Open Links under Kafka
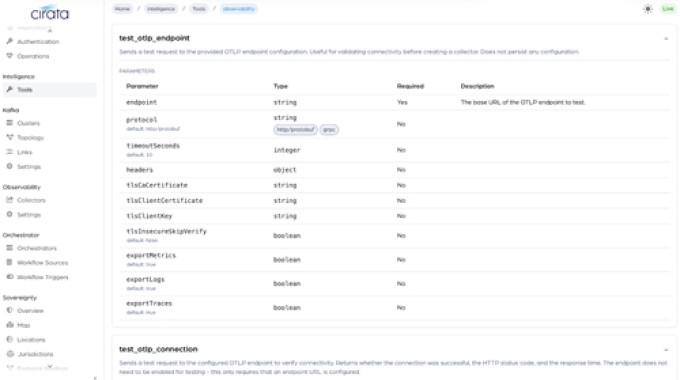The image size is (680, 380). 25,152
